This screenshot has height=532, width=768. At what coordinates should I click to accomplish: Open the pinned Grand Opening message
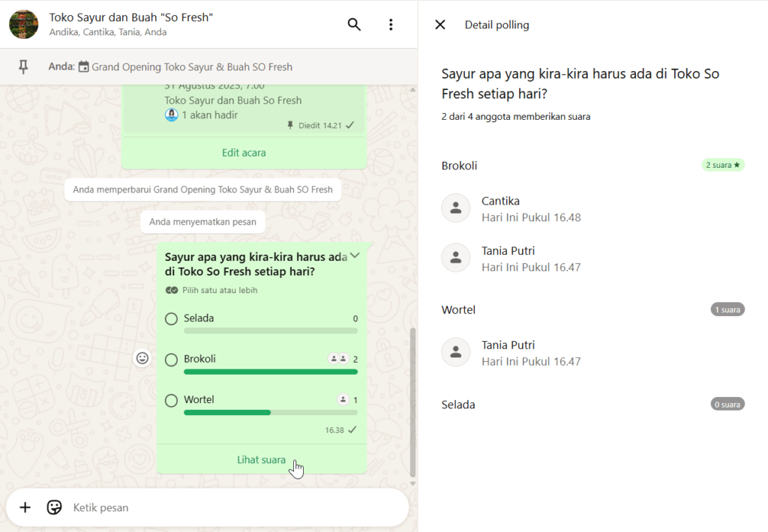coord(191,67)
